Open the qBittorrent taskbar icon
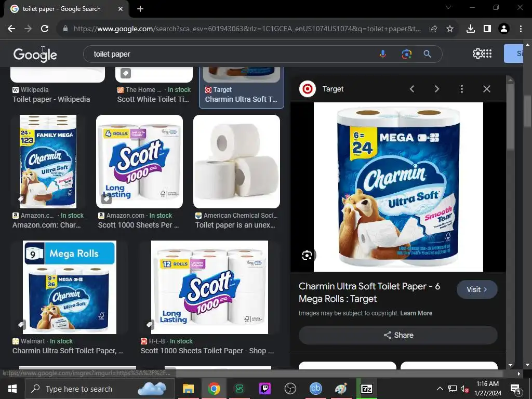The height and width of the screenshot is (399, 532). click(x=315, y=389)
